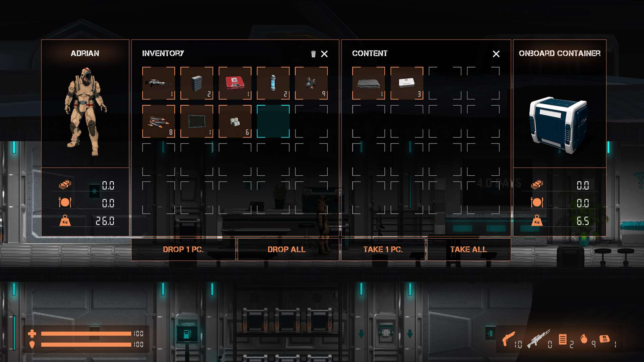The width and height of the screenshot is (644, 362).
Task: Select the red first aid kit in inventory
Action: point(235,83)
